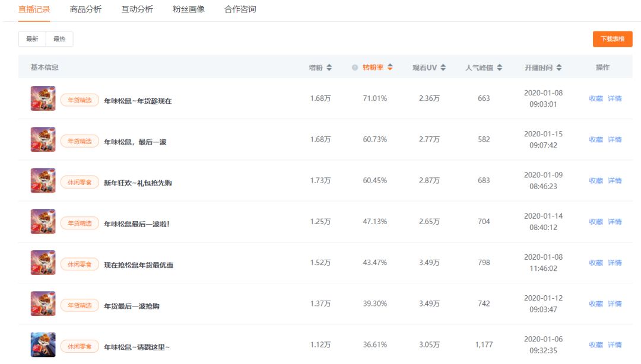Click 详情 for 年味松鼠，最后一波

[x=614, y=139]
